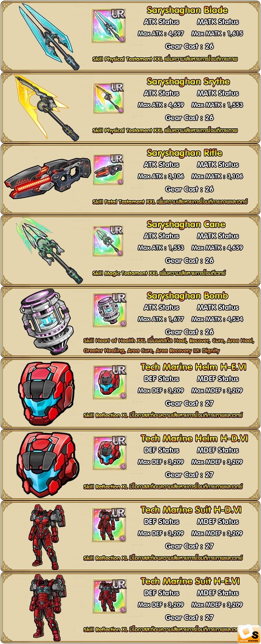Select the Saryshaghan Rifle UR icon

[108, 169]
